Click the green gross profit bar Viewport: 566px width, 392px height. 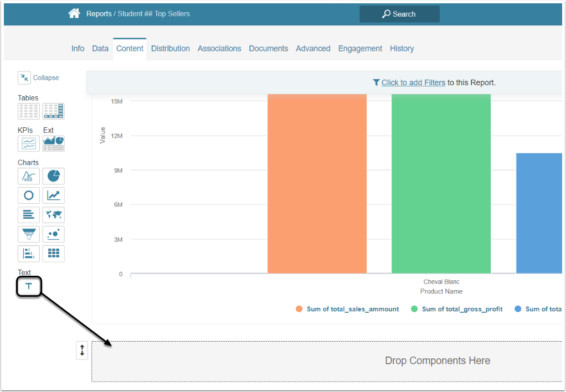(x=441, y=183)
